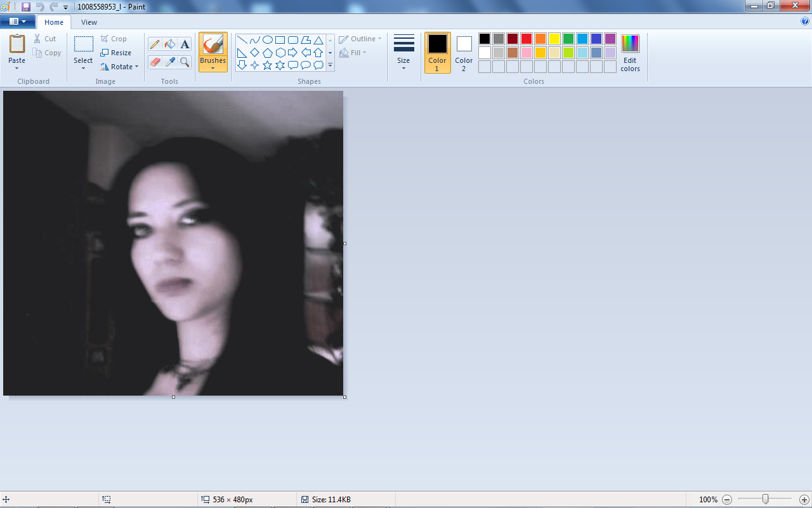812x508 pixels.
Task: Select the Hexagon shape
Action: point(280,53)
